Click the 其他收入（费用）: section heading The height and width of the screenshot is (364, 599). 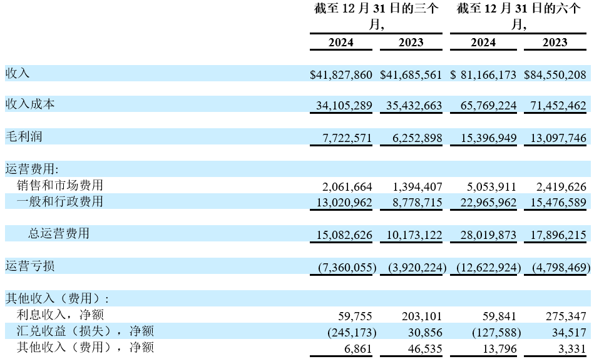point(58,298)
